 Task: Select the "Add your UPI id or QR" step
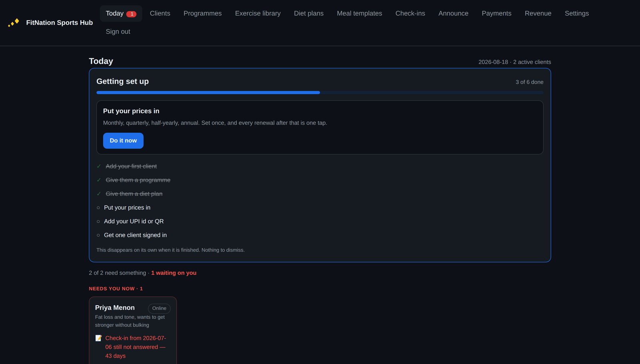click(134, 221)
